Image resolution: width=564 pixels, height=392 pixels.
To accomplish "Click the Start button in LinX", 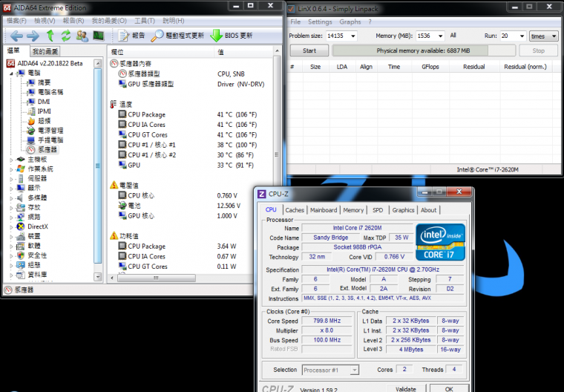I will [309, 50].
